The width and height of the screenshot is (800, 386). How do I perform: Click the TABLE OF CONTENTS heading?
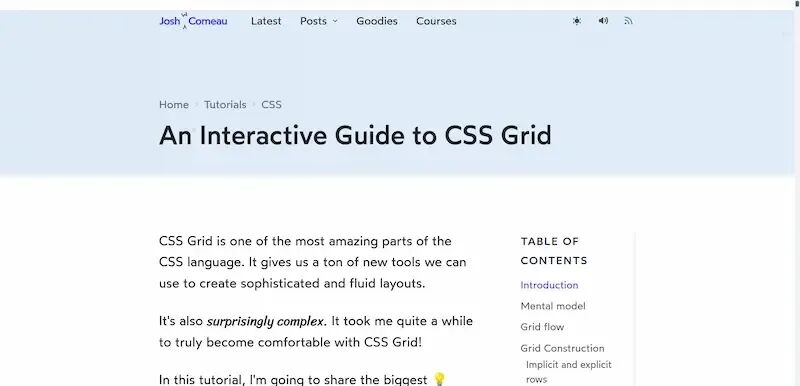[x=554, y=250]
